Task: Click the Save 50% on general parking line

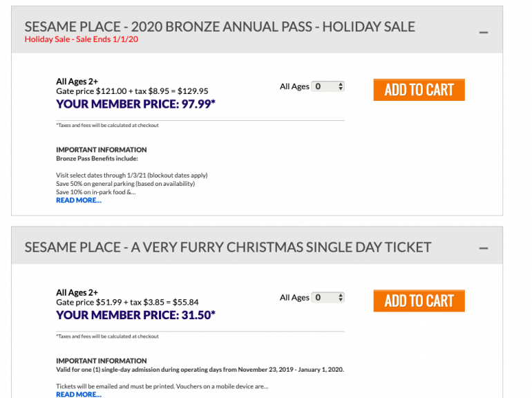Action: pos(125,184)
